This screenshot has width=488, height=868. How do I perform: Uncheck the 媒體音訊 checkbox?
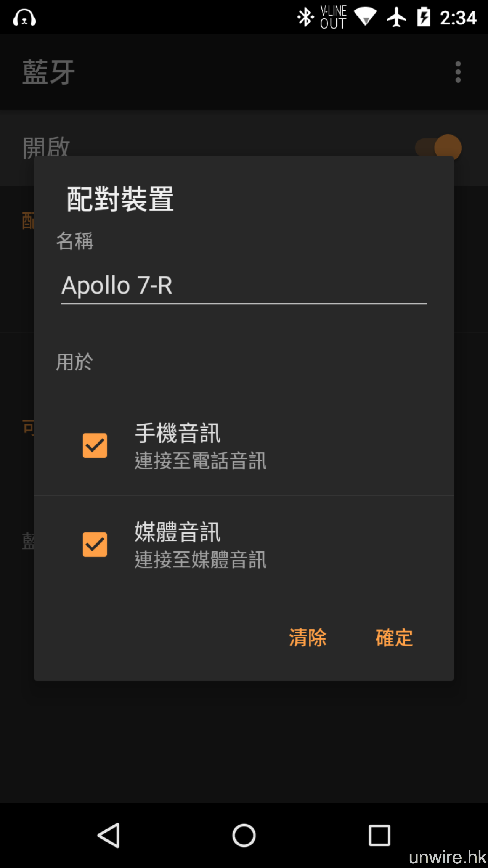pyautogui.click(x=95, y=545)
